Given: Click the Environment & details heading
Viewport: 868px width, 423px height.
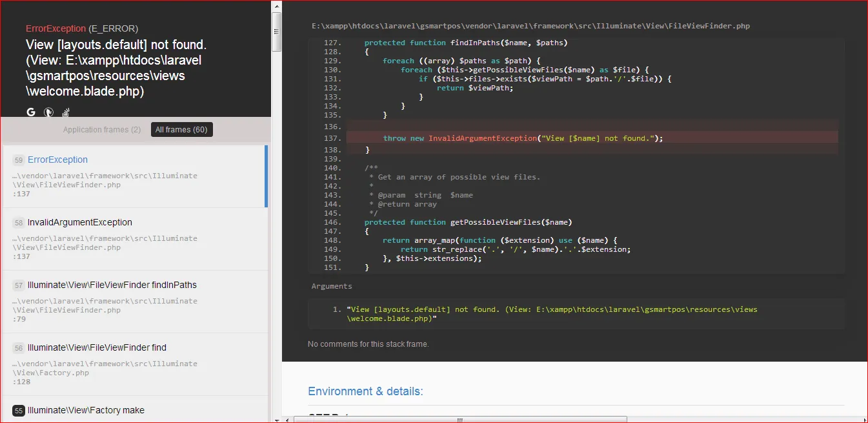Looking at the screenshot, I should coord(365,391).
